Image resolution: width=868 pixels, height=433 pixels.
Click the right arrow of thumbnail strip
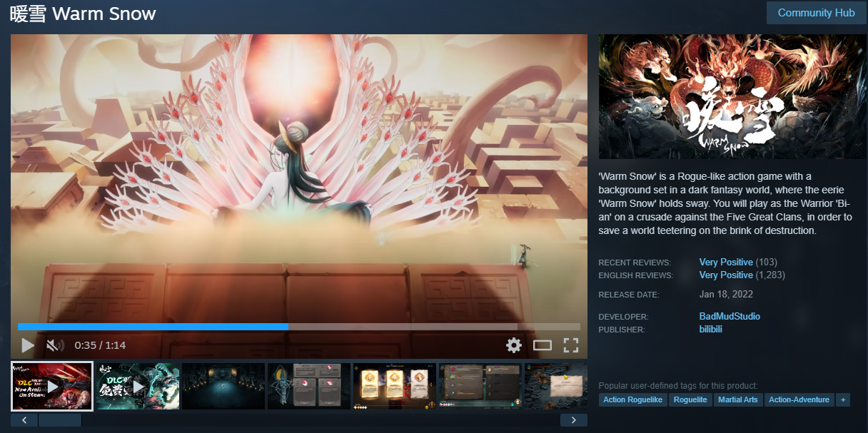point(574,420)
